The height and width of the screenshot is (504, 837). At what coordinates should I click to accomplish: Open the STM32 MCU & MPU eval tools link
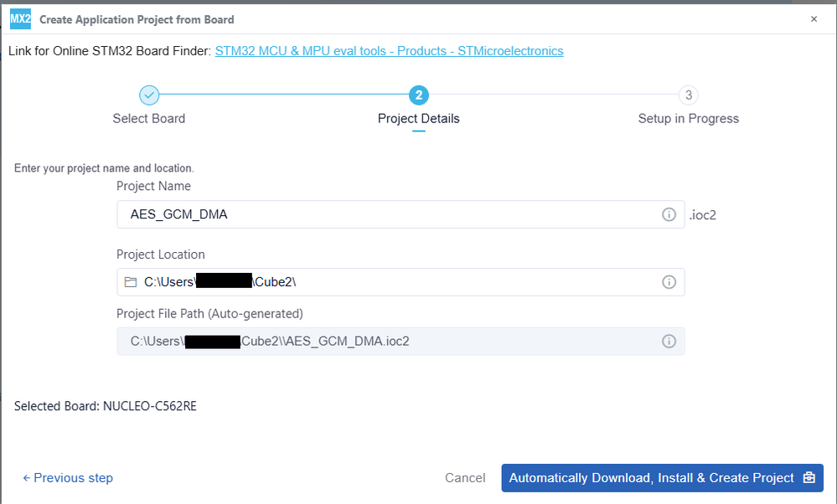click(389, 51)
